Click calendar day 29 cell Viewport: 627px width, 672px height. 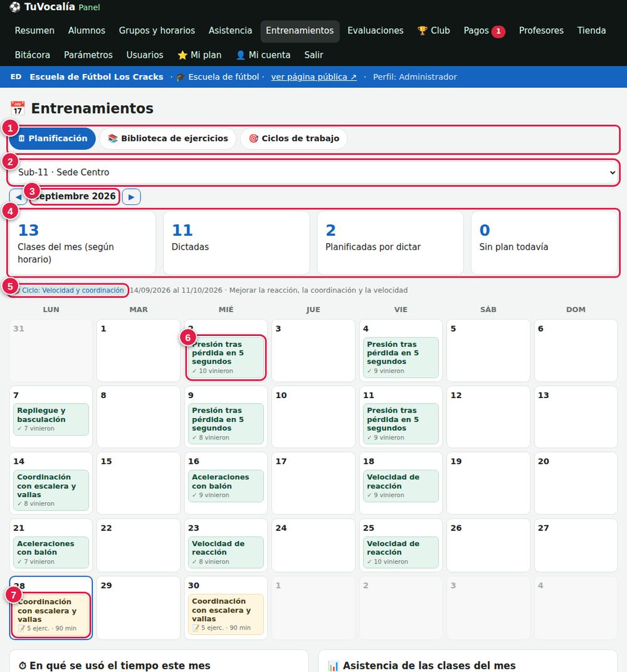point(139,607)
